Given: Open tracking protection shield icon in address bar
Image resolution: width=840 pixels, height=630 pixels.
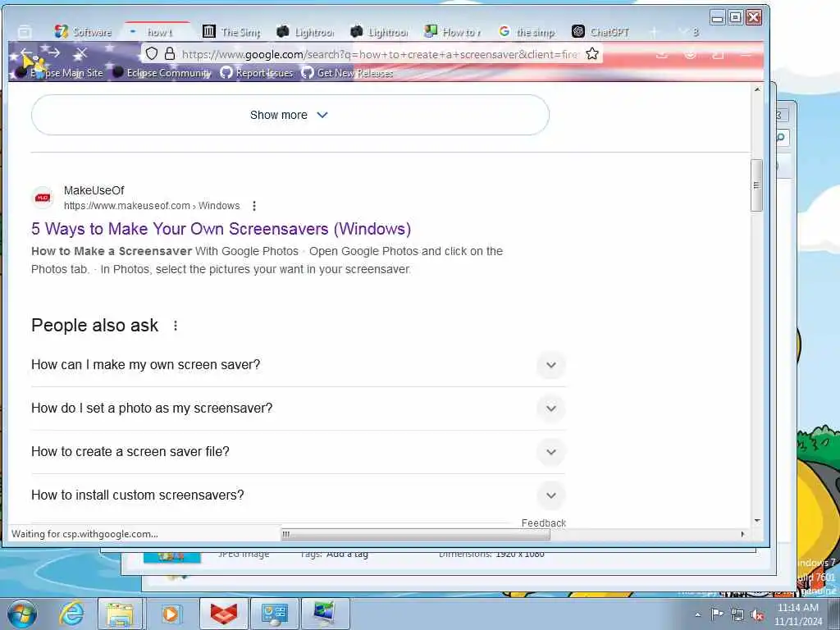Looking at the screenshot, I should click(152, 53).
